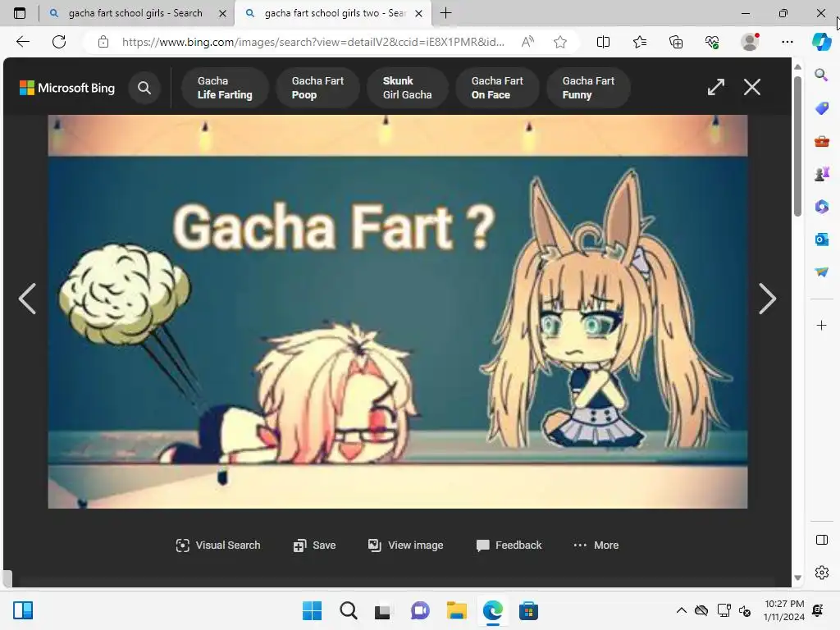The height and width of the screenshot is (630, 840).
Task: Select 'Gacha Fart Poop' suggestion
Action: click(x=317, y=88)
